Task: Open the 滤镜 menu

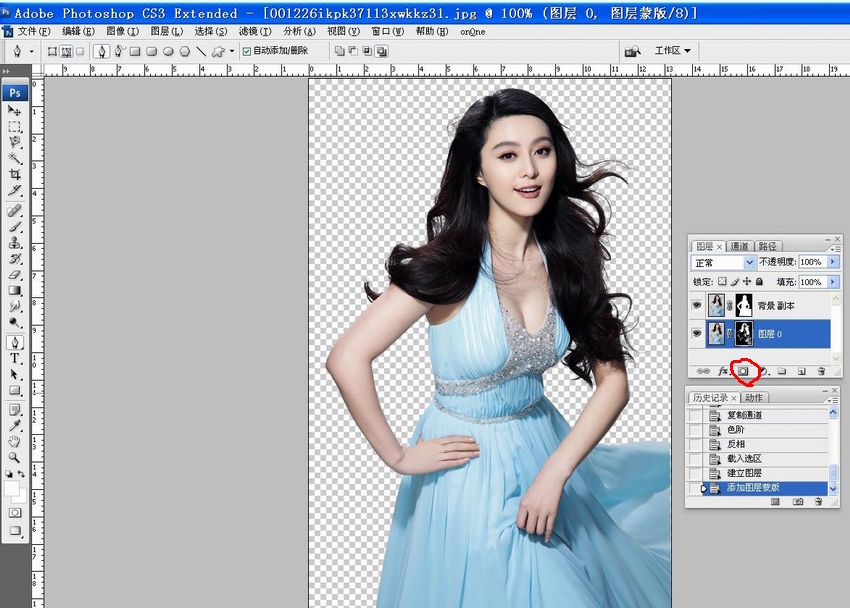Action: point(254,31)
